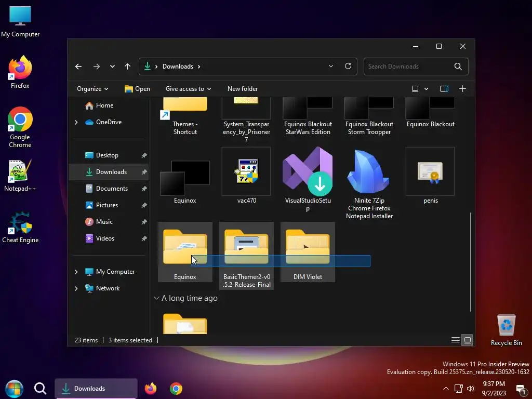
Task: Open volume control in system tray
Action: coord(471,389)
